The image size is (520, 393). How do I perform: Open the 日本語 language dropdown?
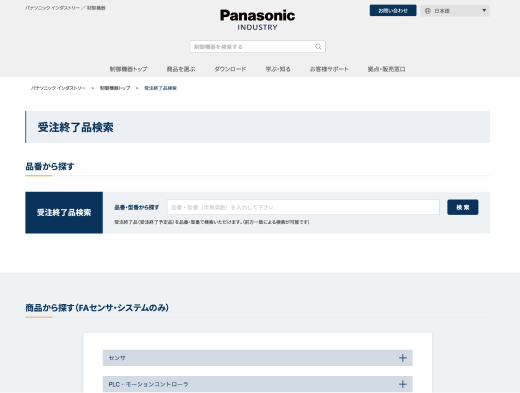coord(455,11)
